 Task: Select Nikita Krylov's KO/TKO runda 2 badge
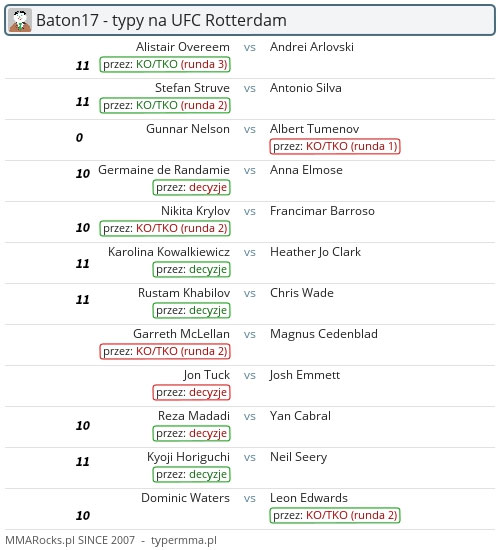pos(165,228)
